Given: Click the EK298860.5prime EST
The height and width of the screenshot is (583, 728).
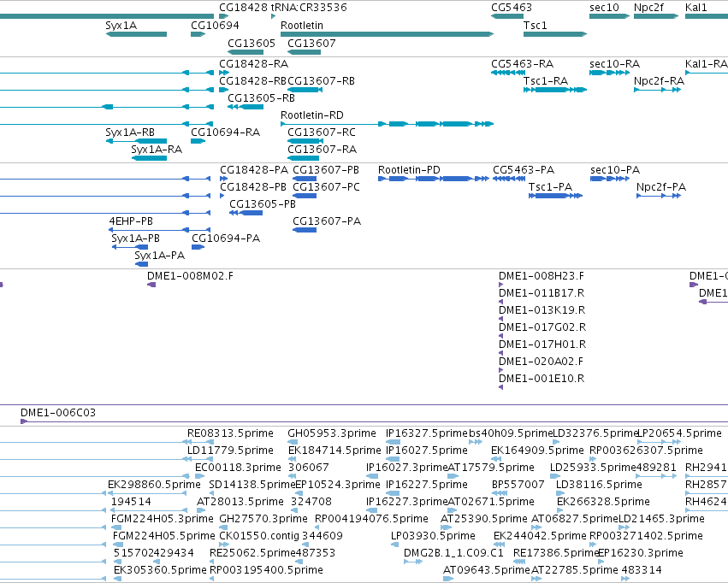Looking at the screenshot, I should 147,493.
